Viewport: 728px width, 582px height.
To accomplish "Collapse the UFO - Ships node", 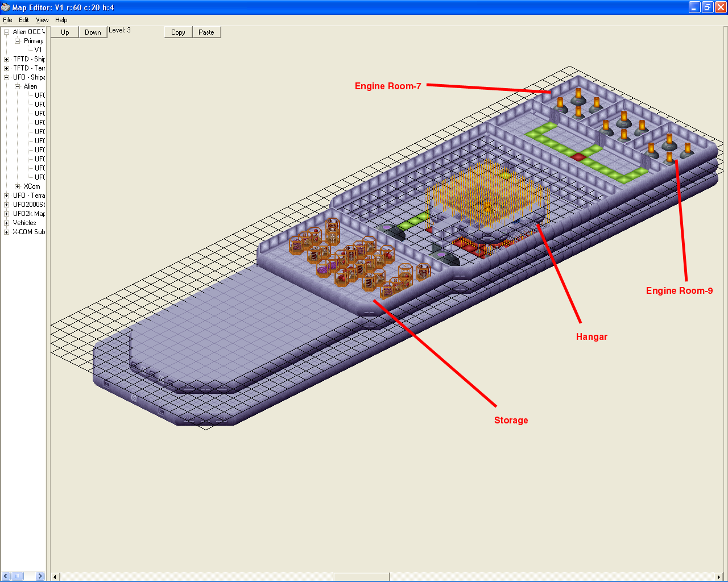I will tap(7, 77).
